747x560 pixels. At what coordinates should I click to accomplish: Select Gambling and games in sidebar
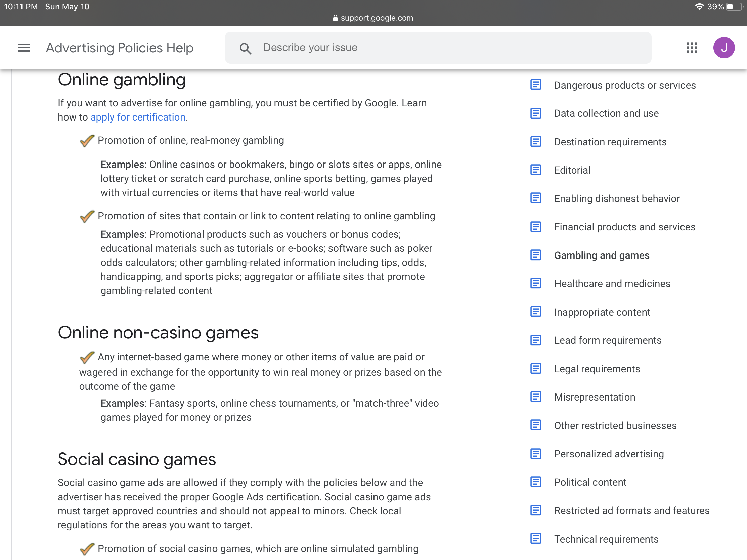602,255
